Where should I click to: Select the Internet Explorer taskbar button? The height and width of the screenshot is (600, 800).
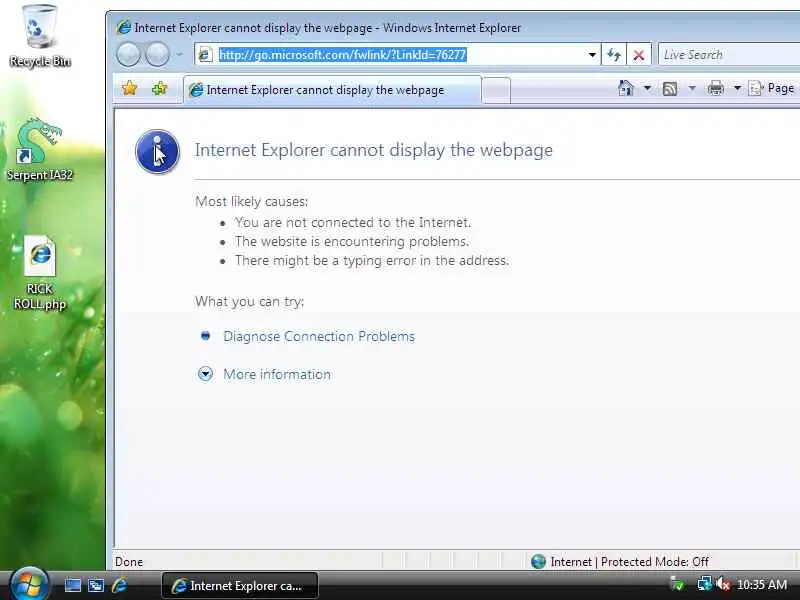pyautogui.click(x=240, y=586)
